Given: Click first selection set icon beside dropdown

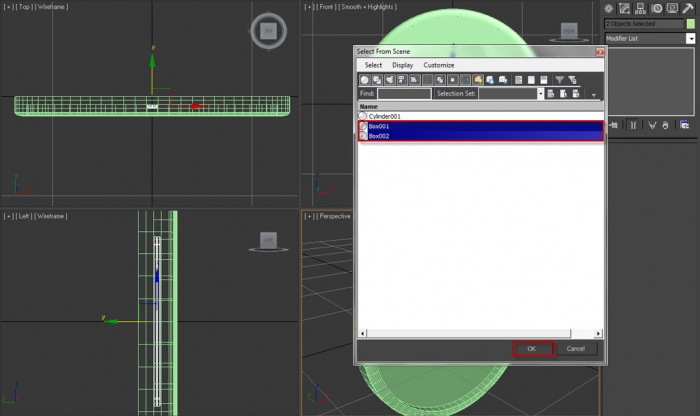Looking at the screenshot, I should pos(551,94).
